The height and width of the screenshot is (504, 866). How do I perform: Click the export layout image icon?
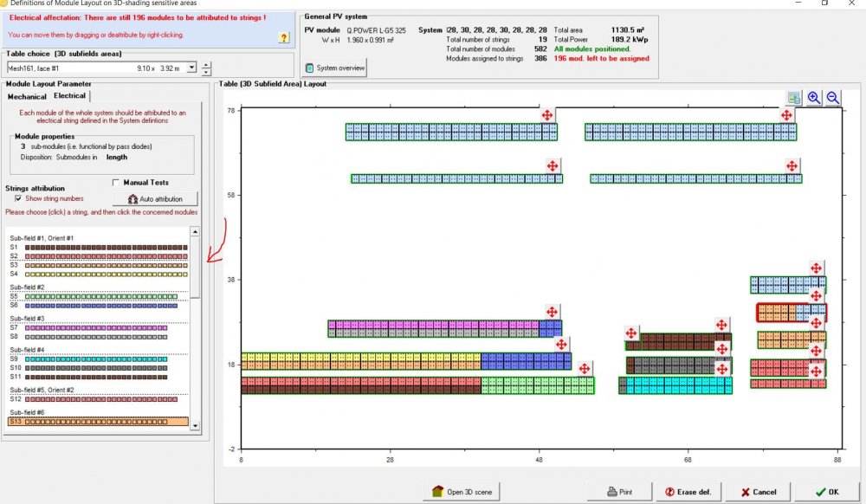(x=794, y=98)
